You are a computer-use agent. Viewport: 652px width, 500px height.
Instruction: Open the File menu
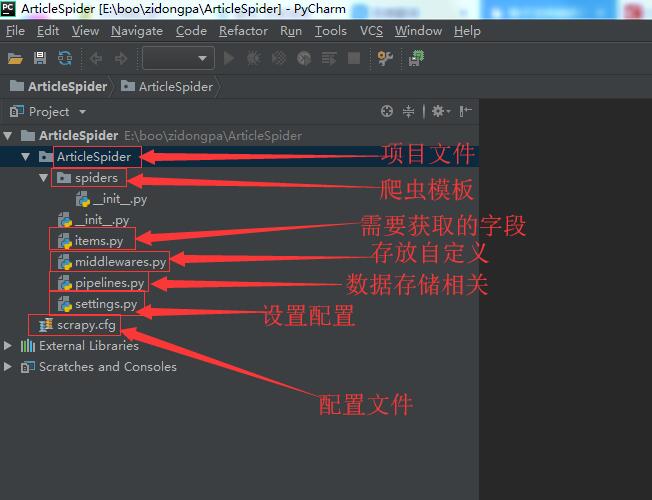coord(15,31)
